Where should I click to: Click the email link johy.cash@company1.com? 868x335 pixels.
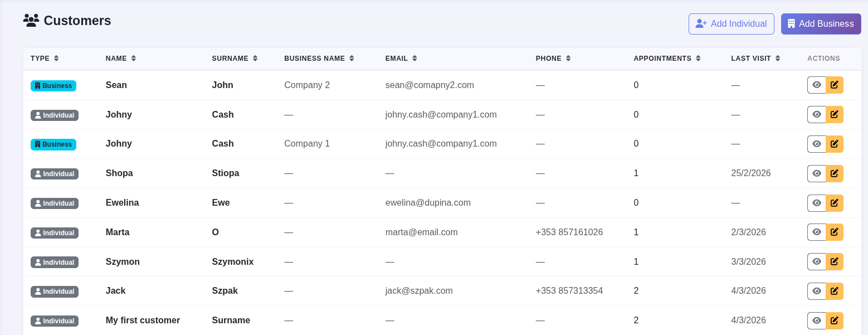coord(441,114)
